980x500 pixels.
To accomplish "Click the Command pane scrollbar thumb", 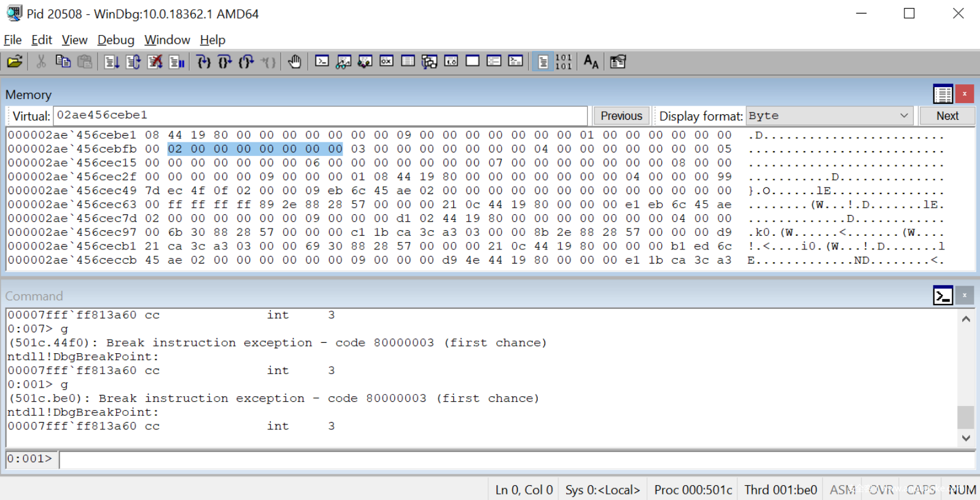I will [x=966, y=417].
